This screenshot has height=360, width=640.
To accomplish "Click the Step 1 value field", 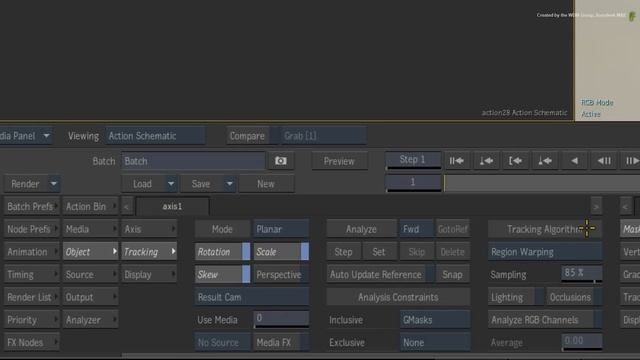I will 413,160.
